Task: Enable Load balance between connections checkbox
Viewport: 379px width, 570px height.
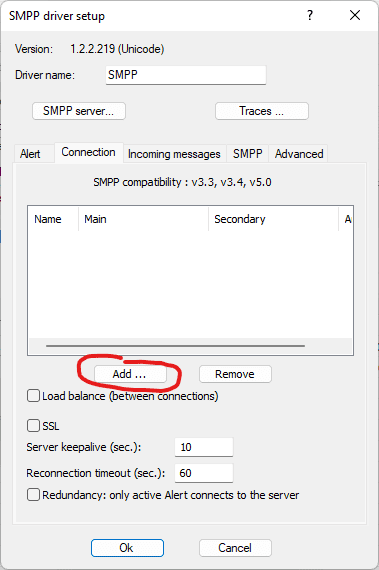Action: (33, 396)
